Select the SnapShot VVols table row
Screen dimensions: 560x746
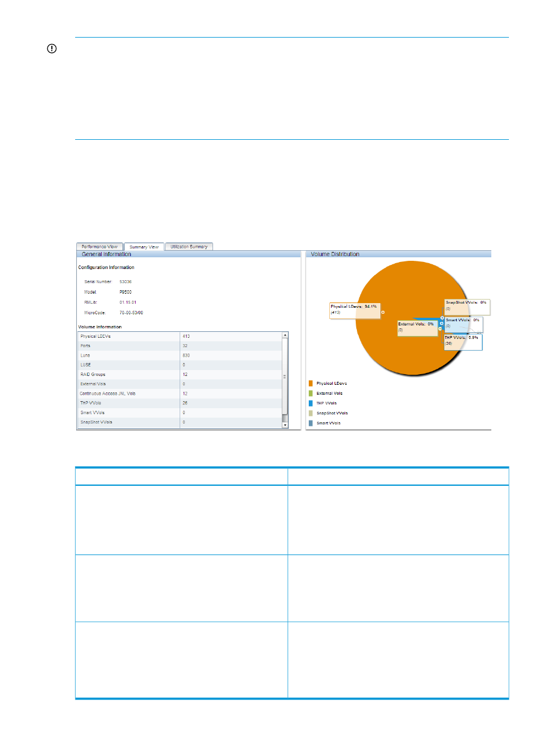[180, 422]
